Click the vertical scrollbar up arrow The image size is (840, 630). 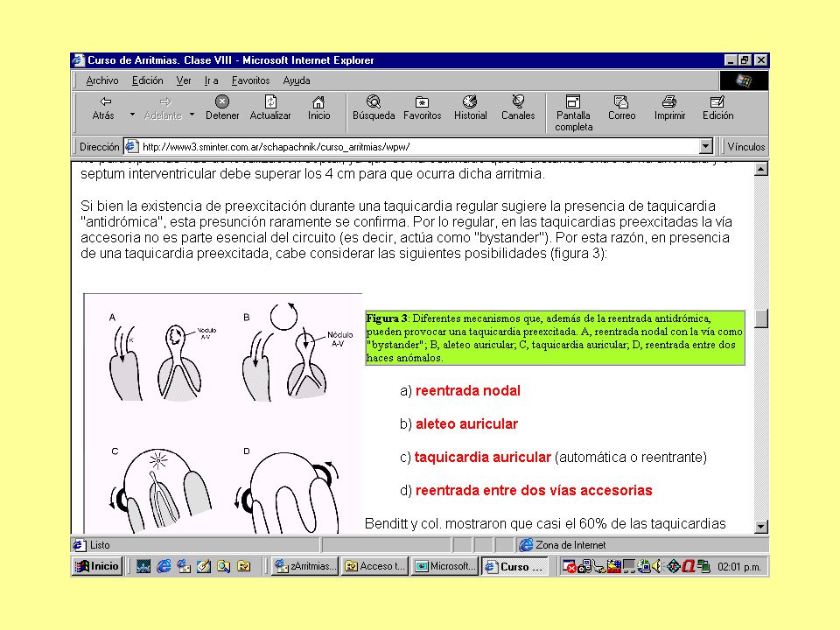(760, 169)
